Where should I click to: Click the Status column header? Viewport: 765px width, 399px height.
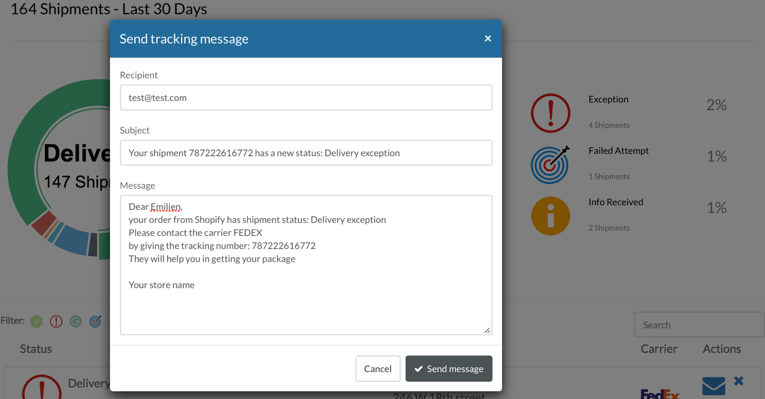[x=36, y=349]
